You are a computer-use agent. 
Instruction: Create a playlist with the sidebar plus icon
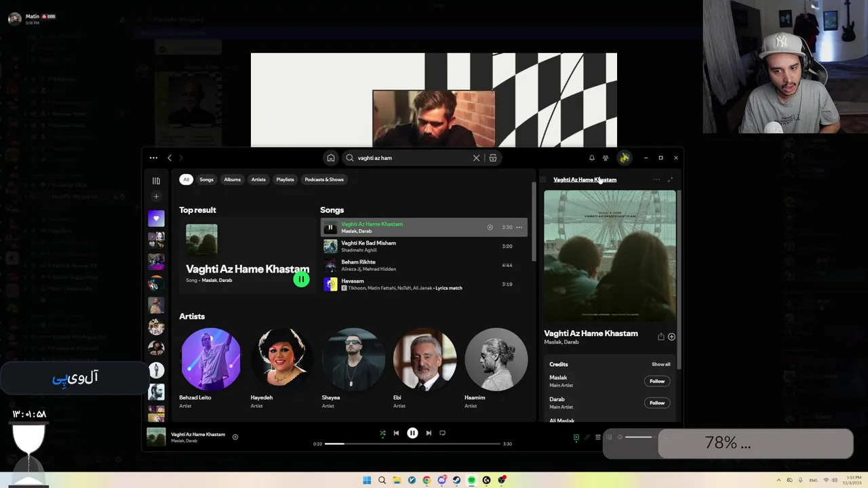pos(156,197)
